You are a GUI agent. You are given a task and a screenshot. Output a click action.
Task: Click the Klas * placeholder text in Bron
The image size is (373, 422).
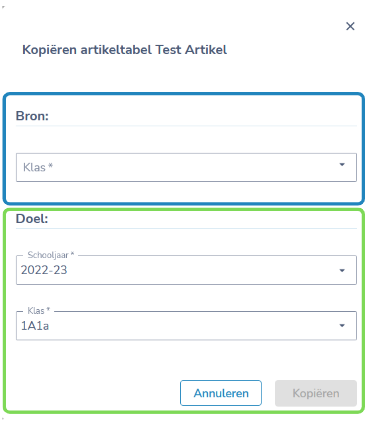tap(38, 167)
